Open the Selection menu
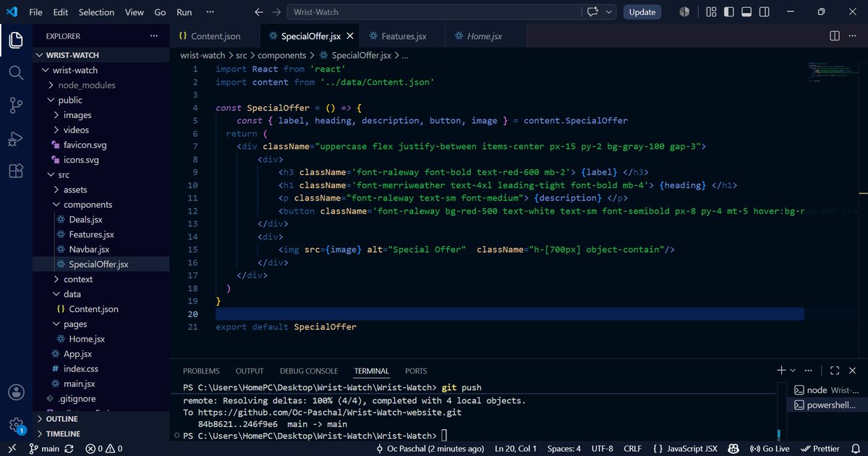This screenshot has width=868, height=456. 96,12
